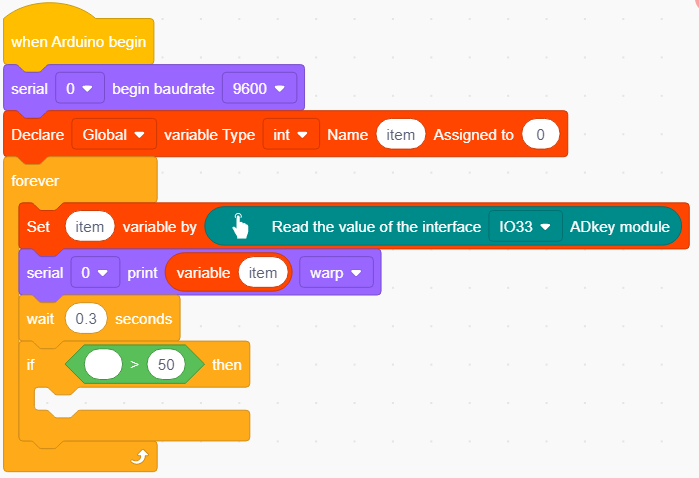Open the 9600 baudrate dropdown
Image resolution: width=699 pixels, height=478 pixels.
point(259,88)
